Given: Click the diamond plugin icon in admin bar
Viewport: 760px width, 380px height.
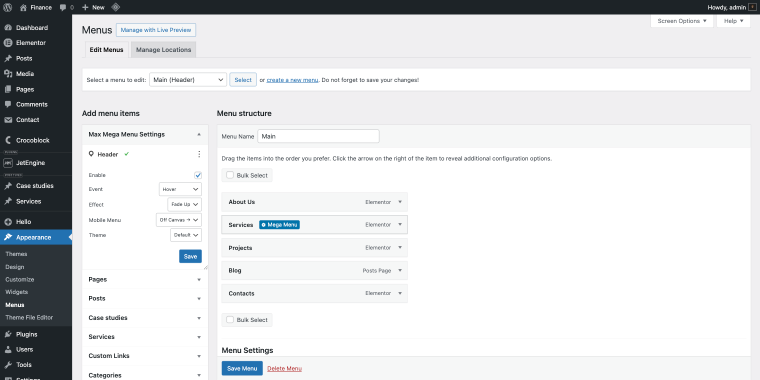Looking at the screenshot, I should coord(115,7).
